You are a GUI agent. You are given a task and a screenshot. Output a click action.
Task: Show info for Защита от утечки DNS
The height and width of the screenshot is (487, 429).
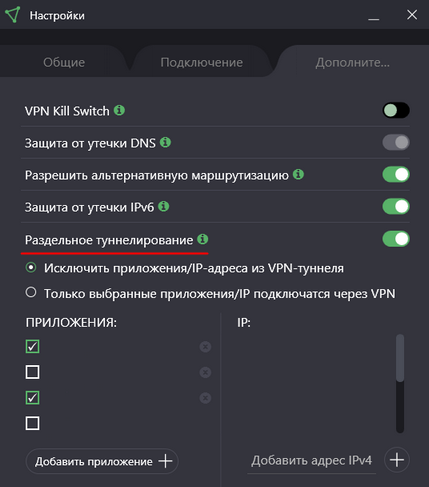(x=165, y=142)
